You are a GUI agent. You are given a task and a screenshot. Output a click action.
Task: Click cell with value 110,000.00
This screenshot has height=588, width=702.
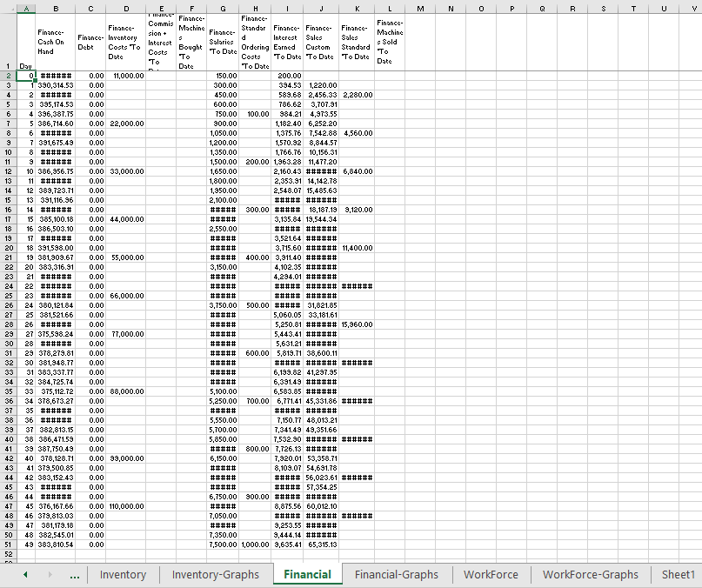click(x=126, y=506)
